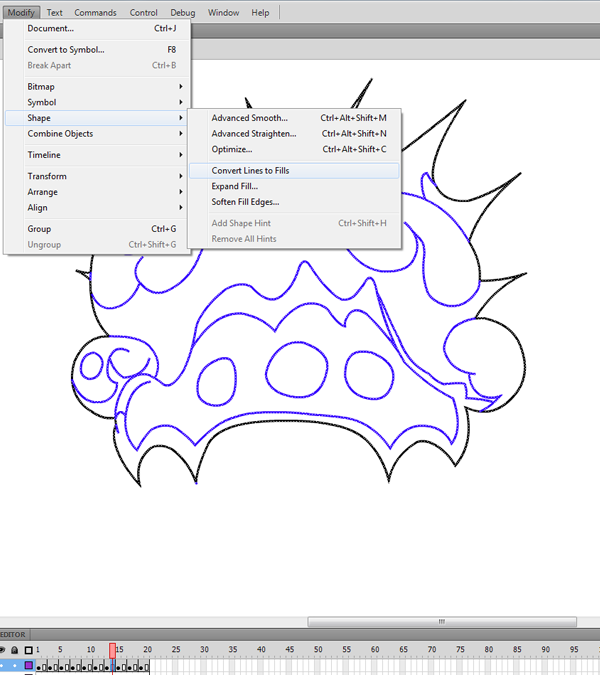Expand the Bitmap submenu
Image resolution: width=600 pixels, height=675 pixels.
click(97, 87)
